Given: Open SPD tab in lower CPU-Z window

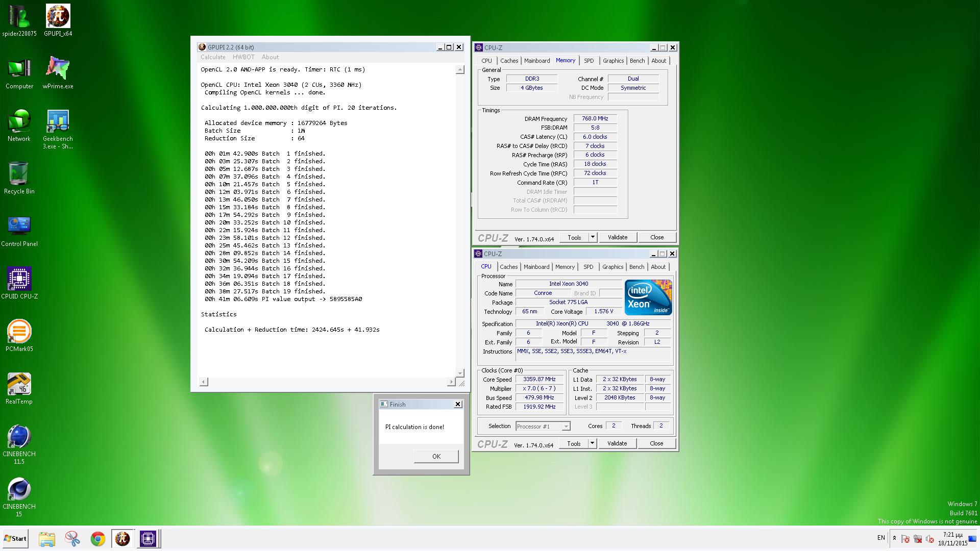Looking at the screenshot, I should 588,267.
